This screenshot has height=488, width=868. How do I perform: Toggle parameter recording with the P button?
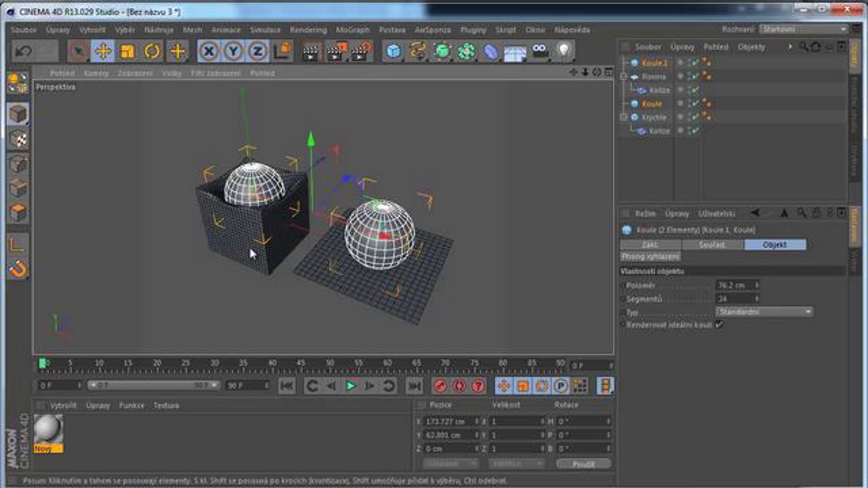(561, 386)
